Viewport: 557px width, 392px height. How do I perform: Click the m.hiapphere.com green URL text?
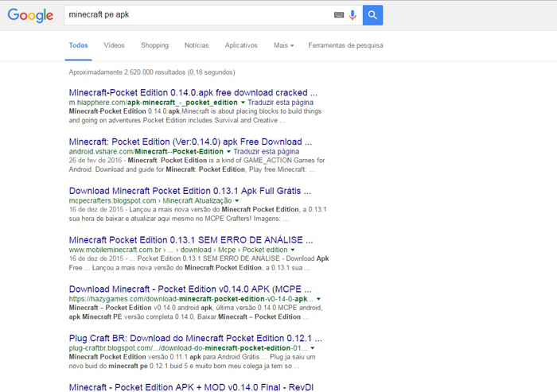click(x=153, y=103)
